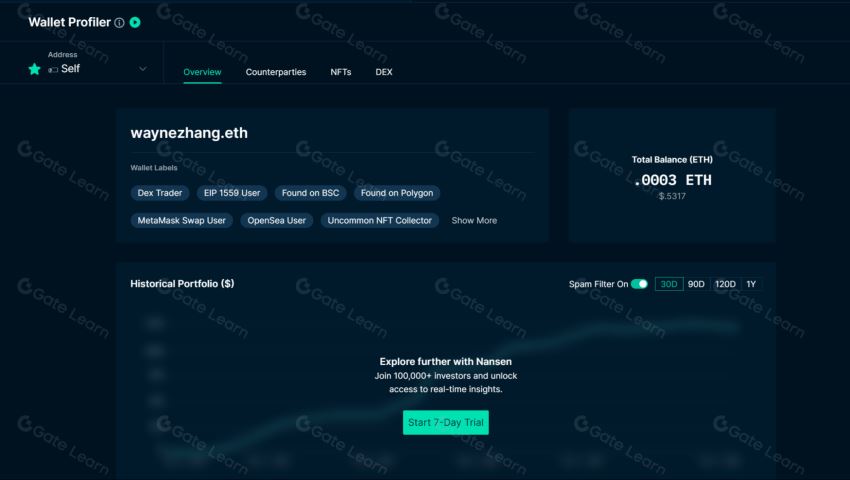The image size is (850, 480).
Task: Click the EIP 1559 User label
Action: (x=232, y=193)
